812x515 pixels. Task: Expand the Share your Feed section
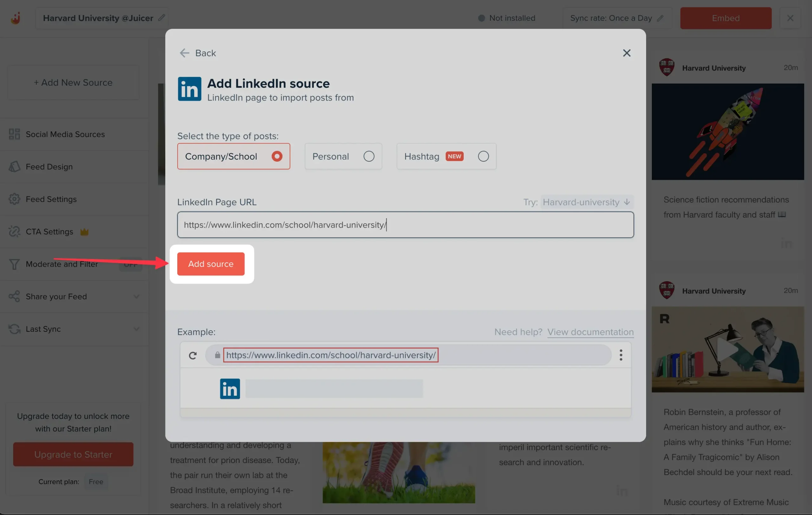(x=136, y=297)
